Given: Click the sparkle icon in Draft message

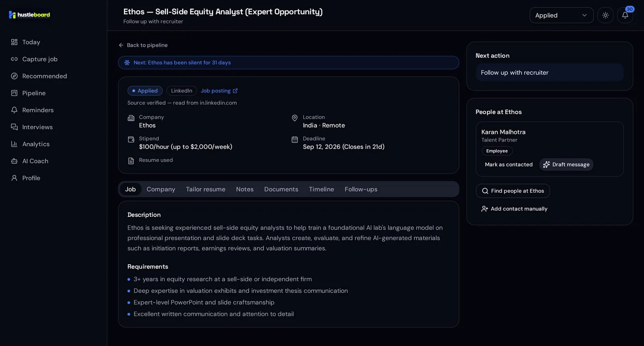Looking at the screenshot, I should (x=546, y=165).
